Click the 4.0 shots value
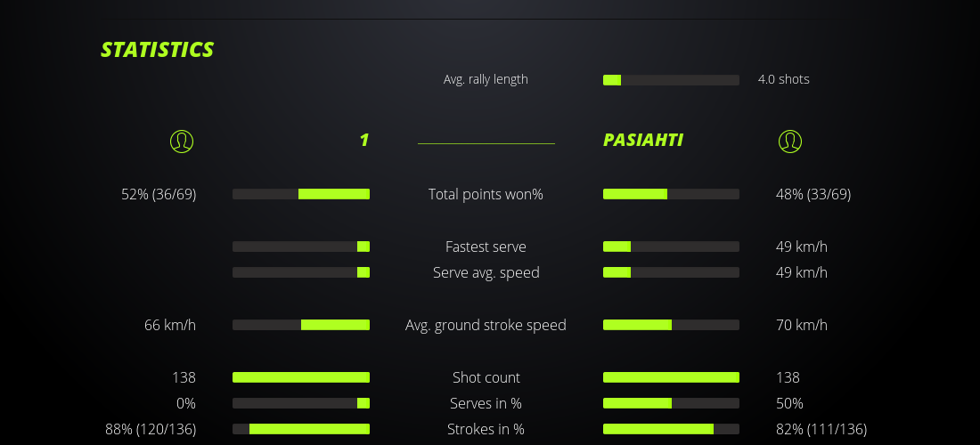 (784, 79)
